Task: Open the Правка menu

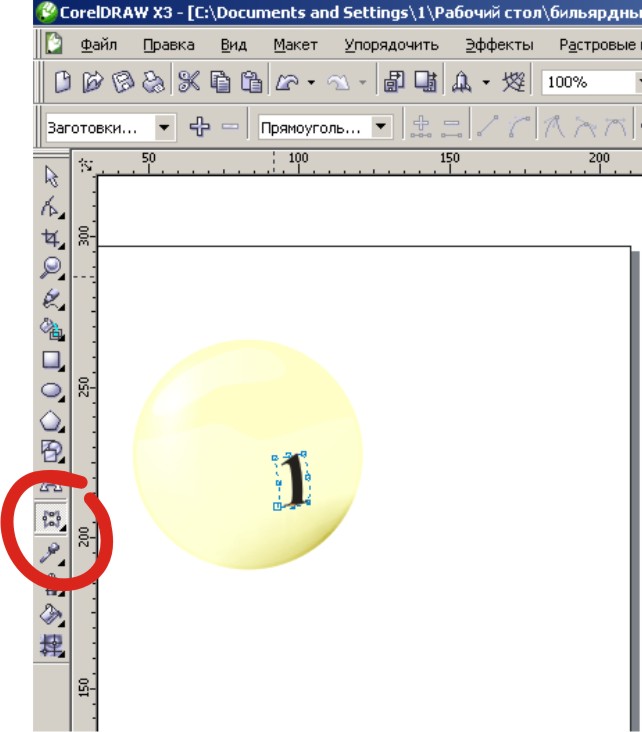Action: tap(169, 45)
